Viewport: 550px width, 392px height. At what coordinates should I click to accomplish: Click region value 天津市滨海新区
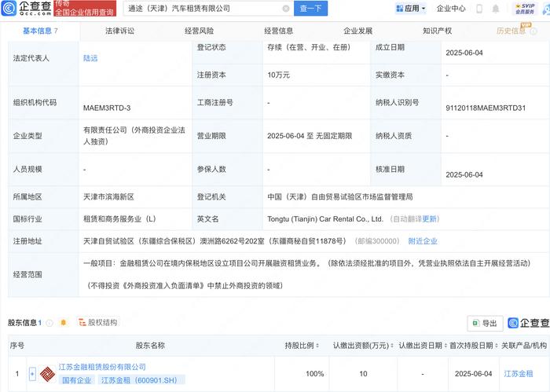click(x=108, y=197)
